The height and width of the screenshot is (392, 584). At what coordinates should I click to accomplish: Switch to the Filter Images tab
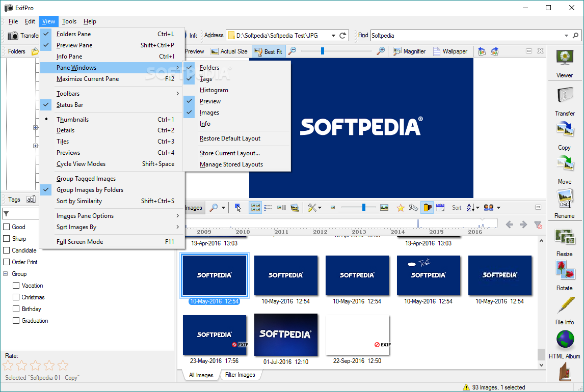tap(240, 375)
